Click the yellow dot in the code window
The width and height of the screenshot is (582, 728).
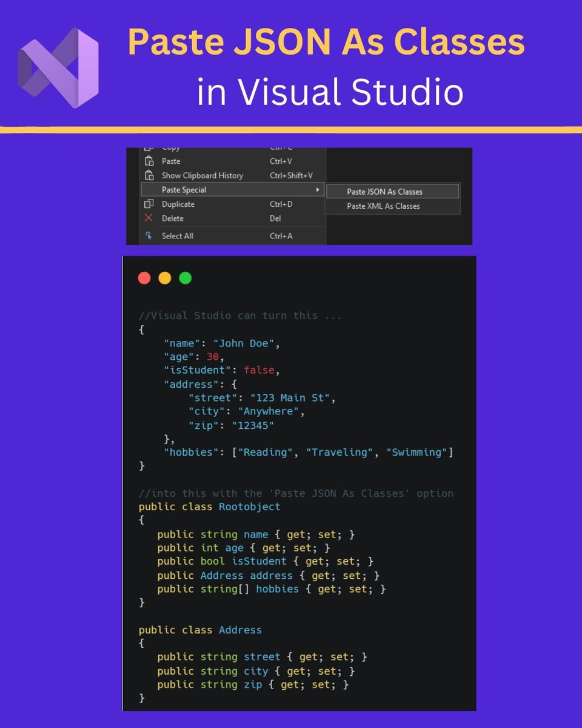pos(165,278)
